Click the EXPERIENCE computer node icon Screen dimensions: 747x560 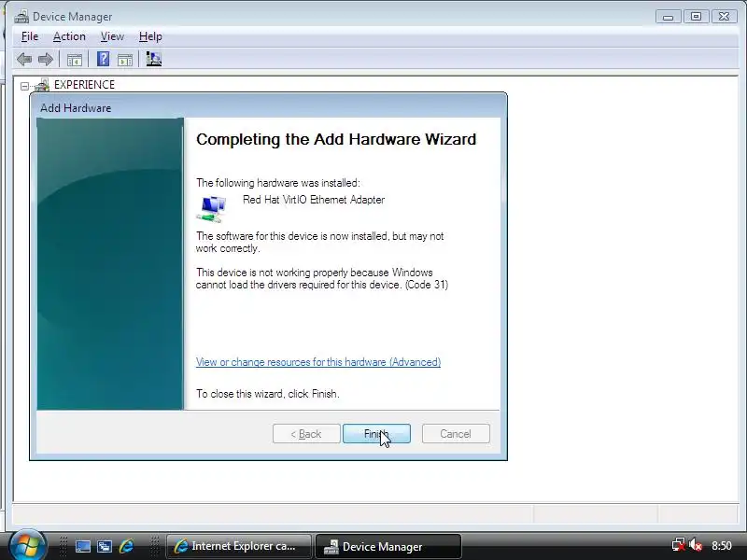(42, 85)
